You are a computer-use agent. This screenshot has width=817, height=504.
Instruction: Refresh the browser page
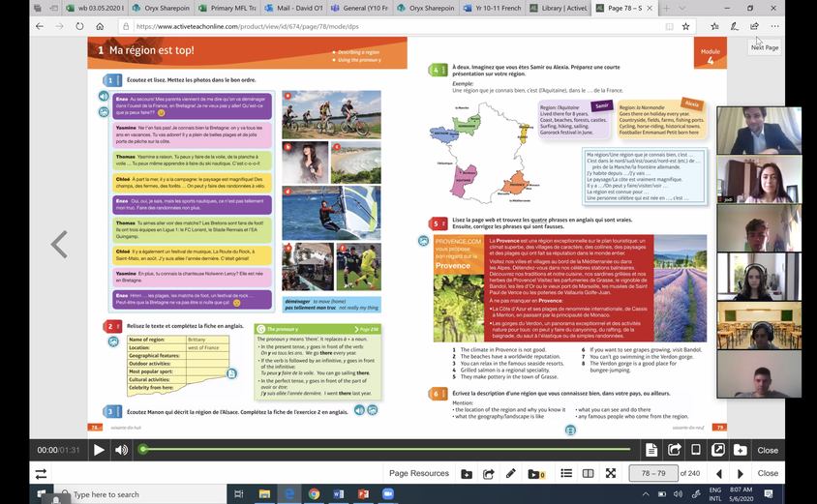pos(79,26)
